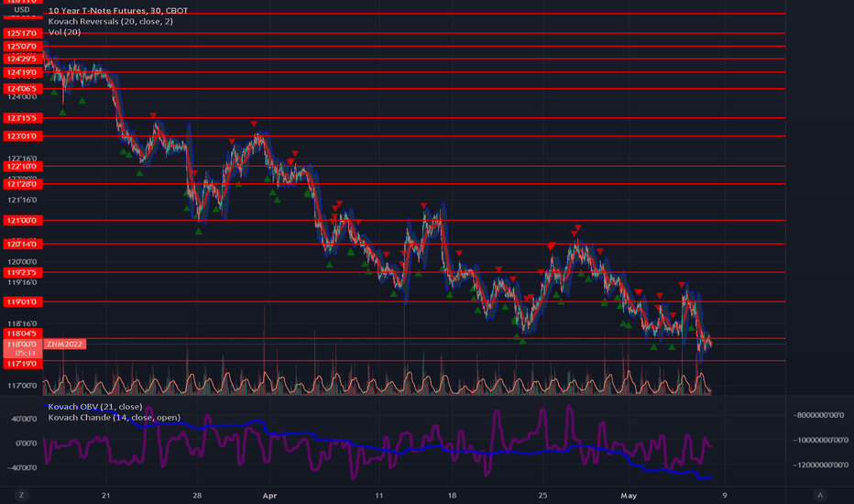Select the 120'14'0 red price level label

(x=22, y=245)
